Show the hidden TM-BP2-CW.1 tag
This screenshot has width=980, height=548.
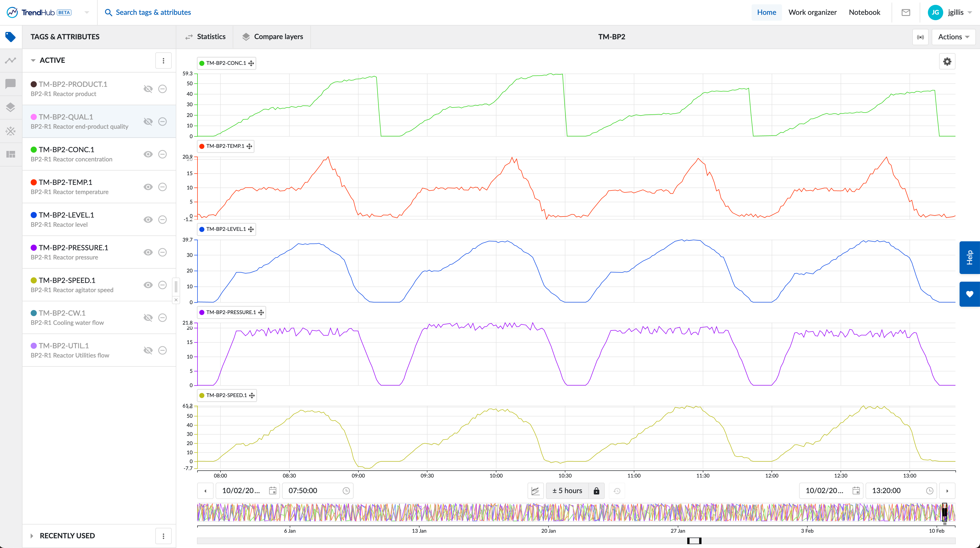tap(148, 318)
